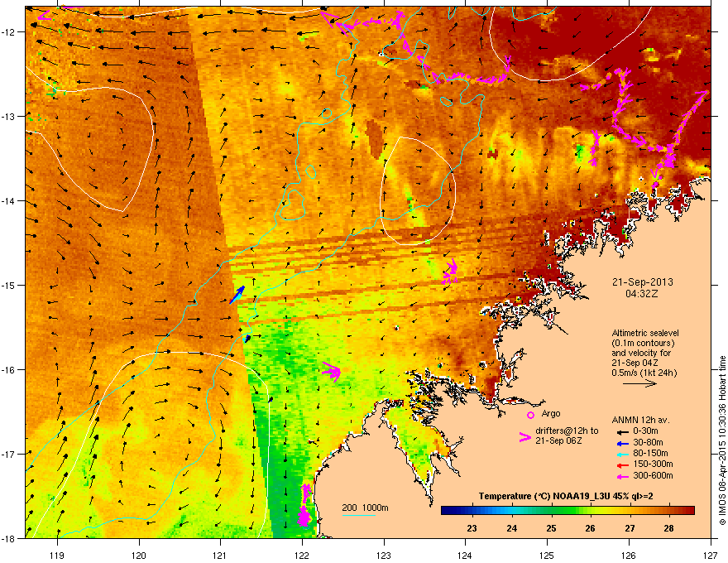Click the '-18' latitude axis label
This screenshot has width=728, height=563.
[x=9, y=538]
